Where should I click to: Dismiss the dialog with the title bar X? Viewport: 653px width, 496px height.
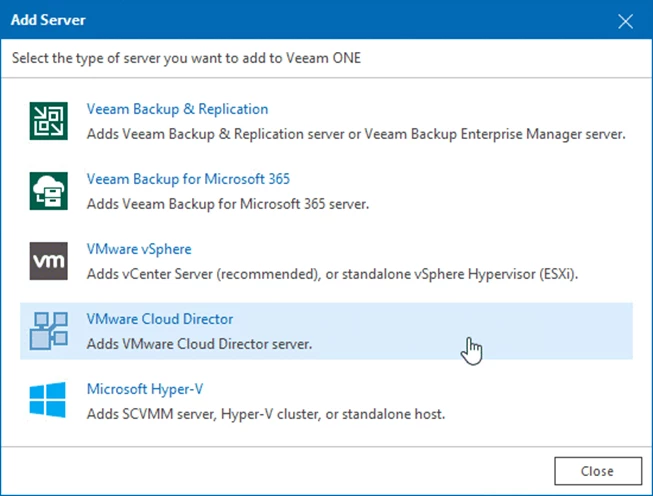626,21
